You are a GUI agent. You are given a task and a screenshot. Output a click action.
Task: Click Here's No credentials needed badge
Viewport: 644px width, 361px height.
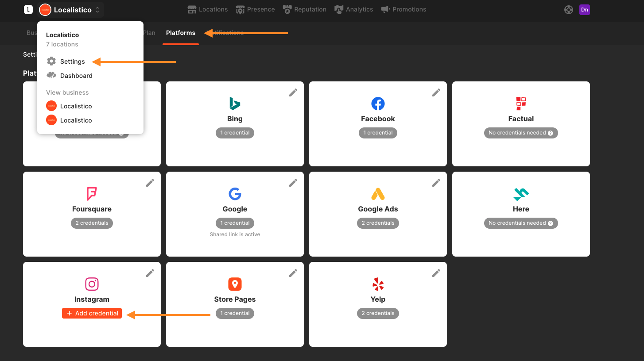click(x=521, y=223)
